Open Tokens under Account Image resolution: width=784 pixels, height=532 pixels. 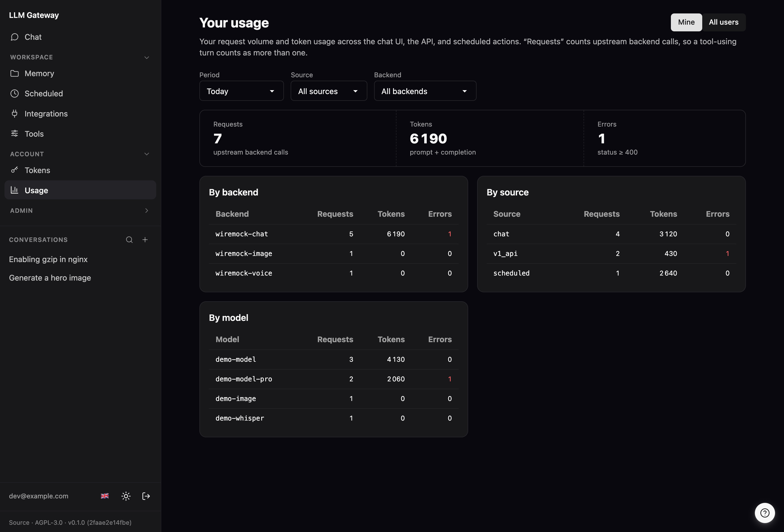(x=80, y=170)
